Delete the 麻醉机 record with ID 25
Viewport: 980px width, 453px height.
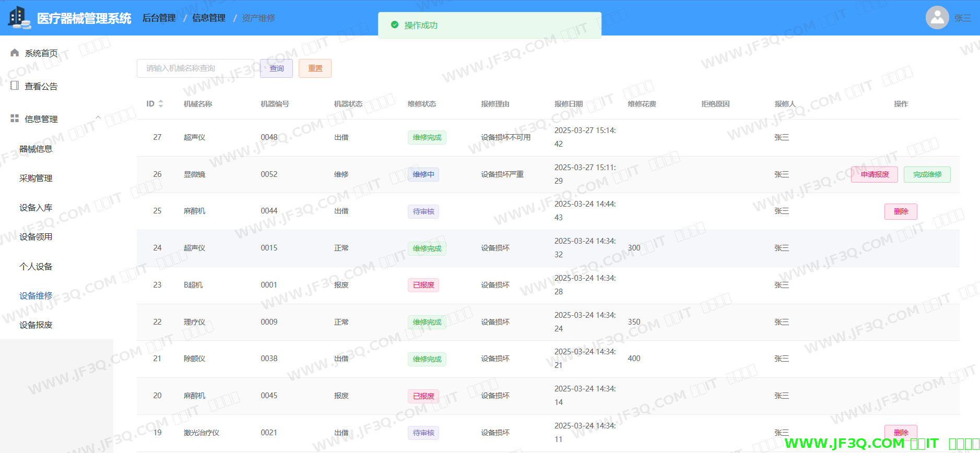(x=900, y=211)
